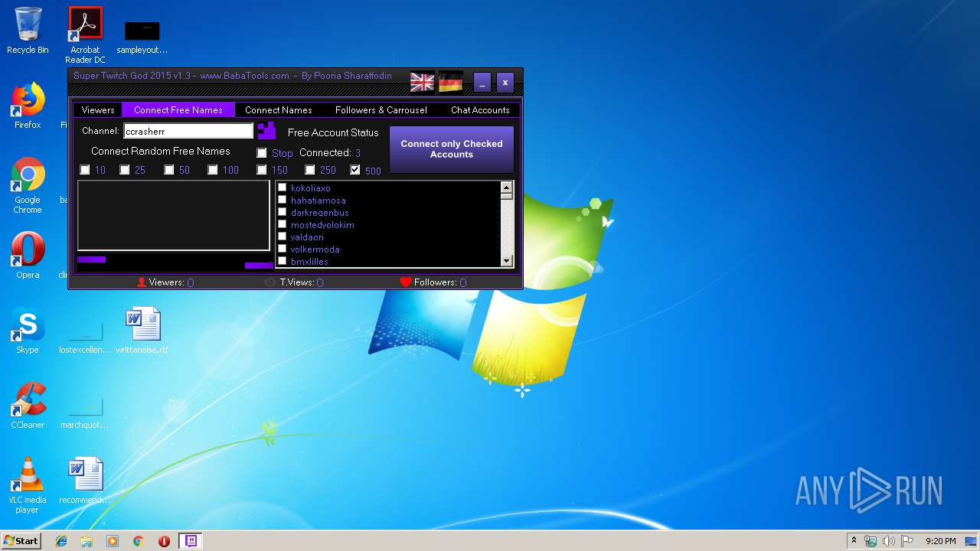Viewport: 980px width, 551px height.
Task: Click inside the empty log box
Action: coord(174,216)
